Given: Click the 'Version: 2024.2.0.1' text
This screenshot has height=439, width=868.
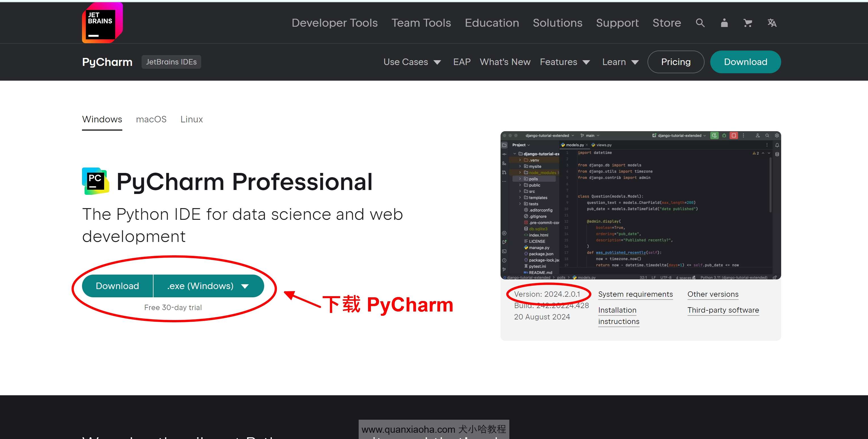Looking at the screenshot, I should [547, 294].
